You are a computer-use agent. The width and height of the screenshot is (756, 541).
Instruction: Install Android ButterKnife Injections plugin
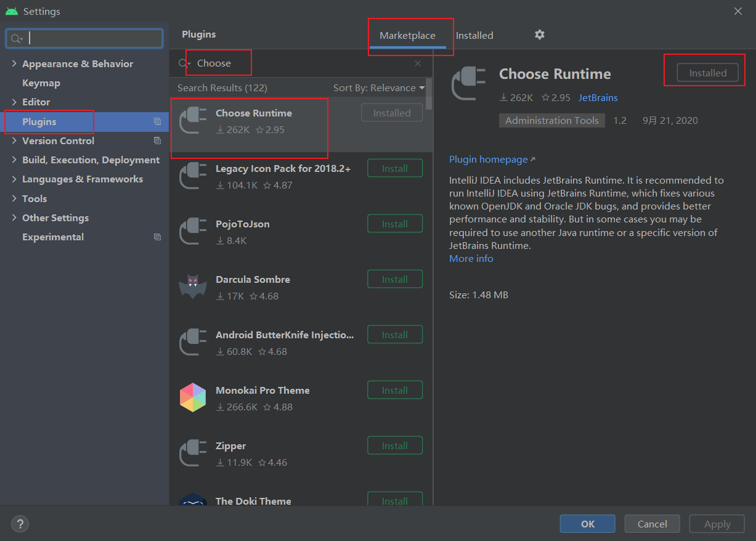[x=395, y=335]
